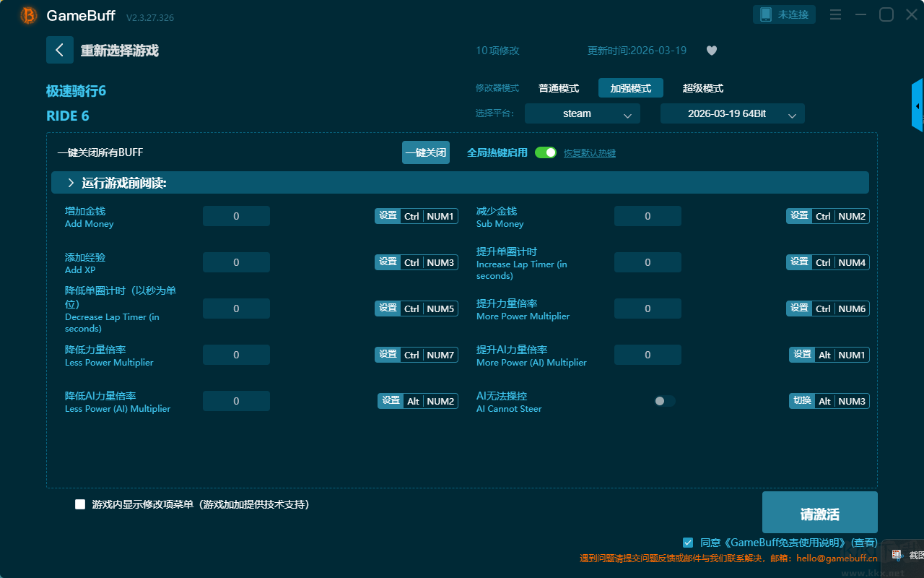Image resolution: width=924 pixels, height=578 pixels.
Task: Click 设置 hotkey button for Less Power Multiplier
Action: (388, 355)
